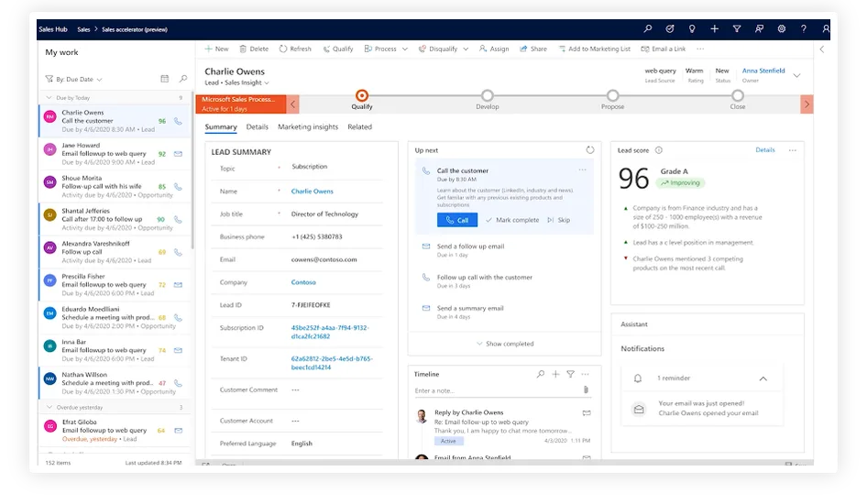Screen dimensions: 867x504
Task: Open the Disqualify dropdown arrow
Action: pyautogui.click(x=466, y=49)
